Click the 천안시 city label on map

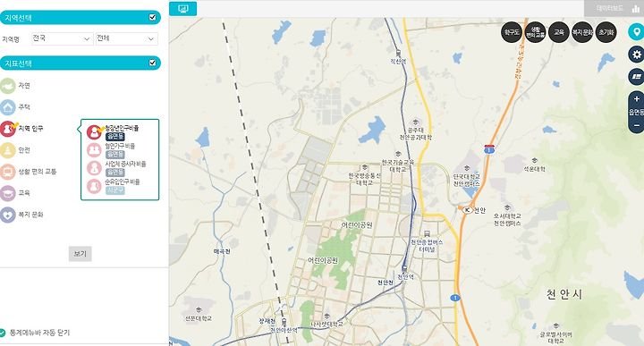(563, 294)
